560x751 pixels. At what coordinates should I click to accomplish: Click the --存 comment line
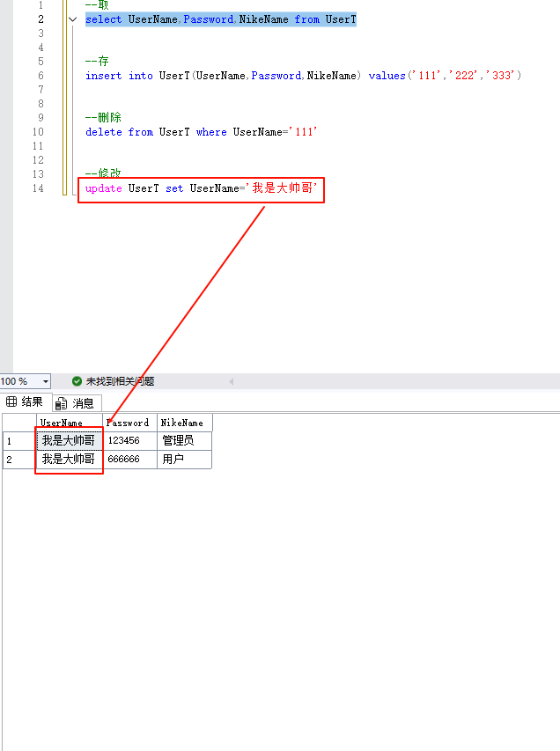click(x=97, y=62)
